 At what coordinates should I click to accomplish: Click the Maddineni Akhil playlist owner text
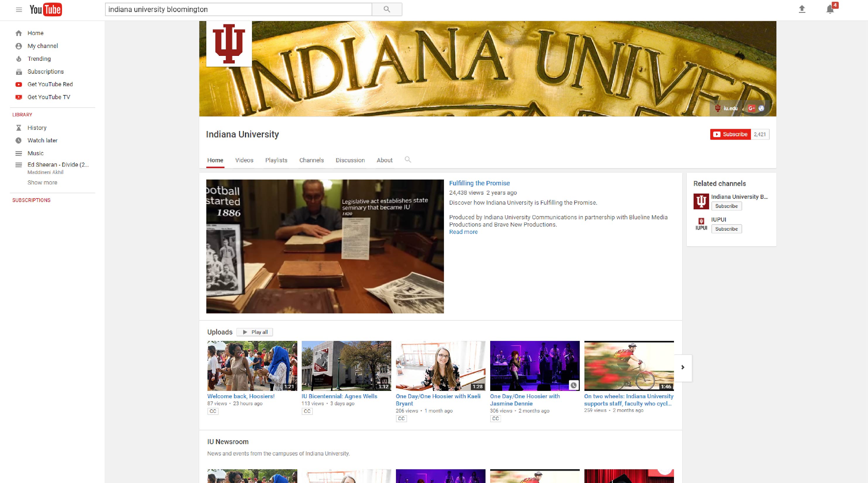(x=45, y=172)
